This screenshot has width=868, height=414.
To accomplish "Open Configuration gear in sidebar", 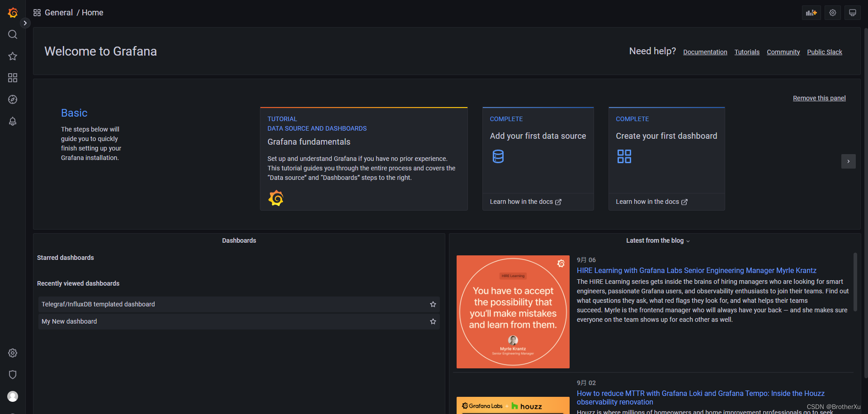I will [13, 353].
